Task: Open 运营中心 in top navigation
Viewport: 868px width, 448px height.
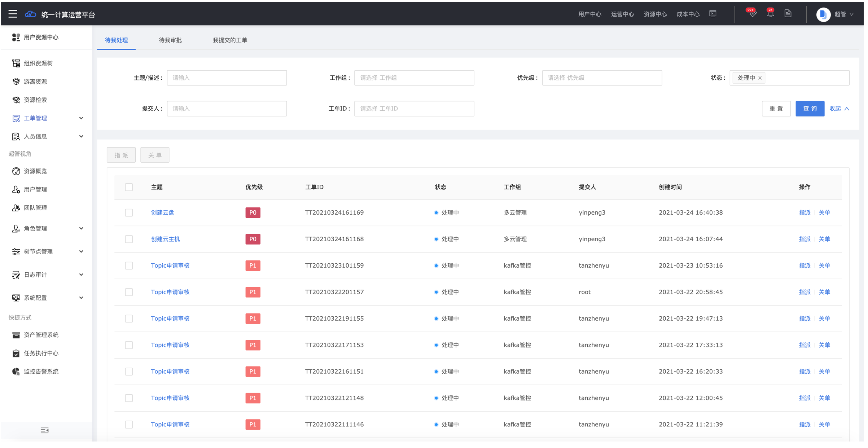Action: [622, 14]
